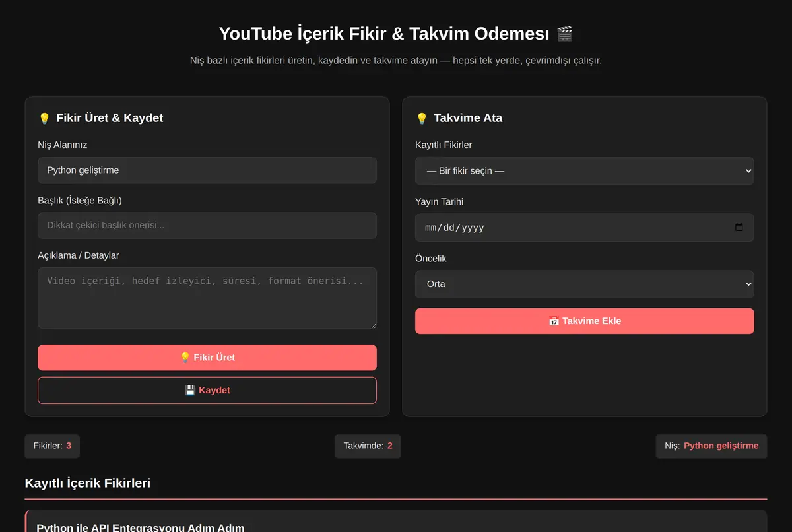792x532 pixels.
Task: Focus the Başlık (İsteğe Bağlı) text field
Action: pos(207,225)
